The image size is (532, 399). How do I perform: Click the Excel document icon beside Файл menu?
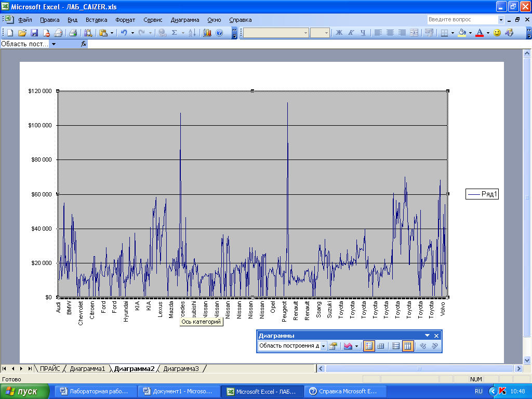coord(9,19)
